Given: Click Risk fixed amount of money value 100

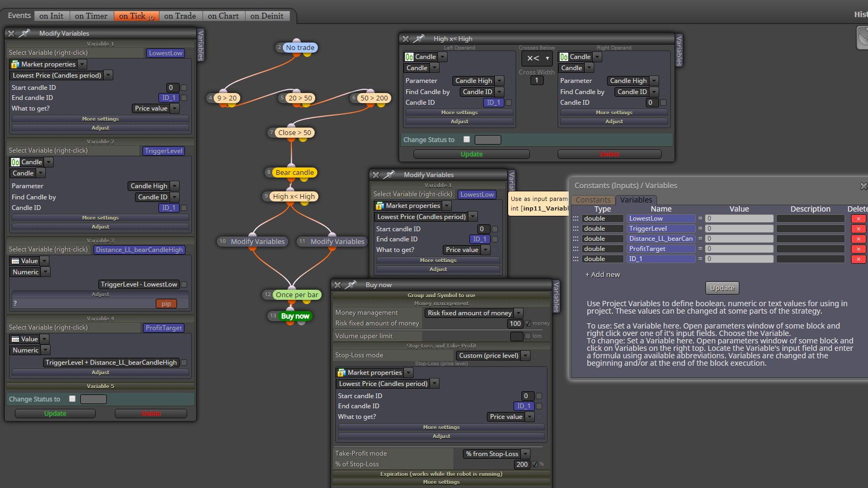Looking at the screenshot, I should pyautogui.click(x=516, y=323).
